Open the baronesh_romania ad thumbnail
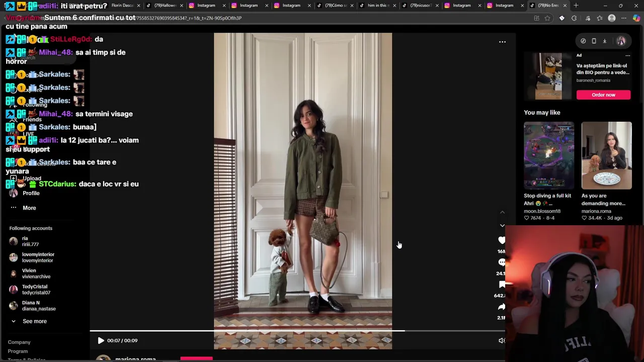644x362 pixels. click(548, 76)
